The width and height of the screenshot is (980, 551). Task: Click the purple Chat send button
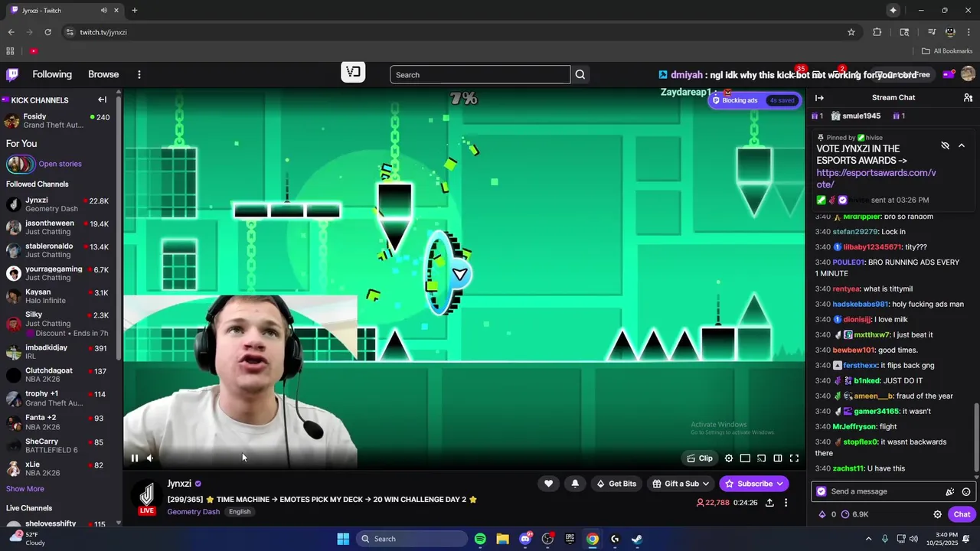pyautogui.click(x=962, y=514)
